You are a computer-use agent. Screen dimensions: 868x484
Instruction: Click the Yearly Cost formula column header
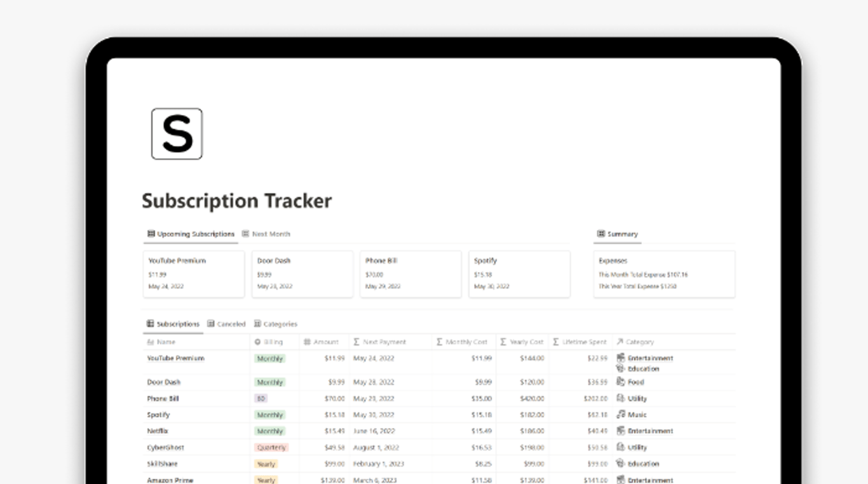tap(522, 342)
